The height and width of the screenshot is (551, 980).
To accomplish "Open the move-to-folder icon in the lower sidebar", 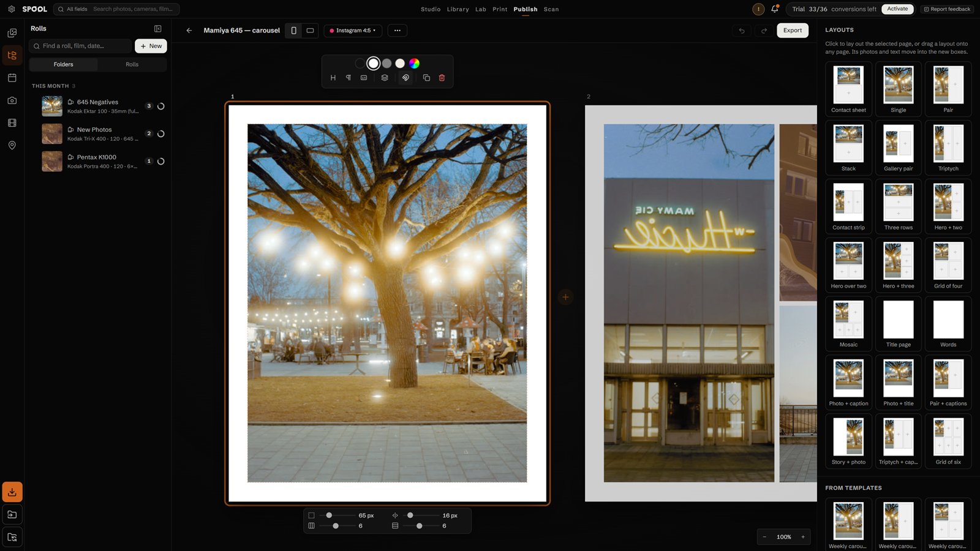I will (12, 514).
